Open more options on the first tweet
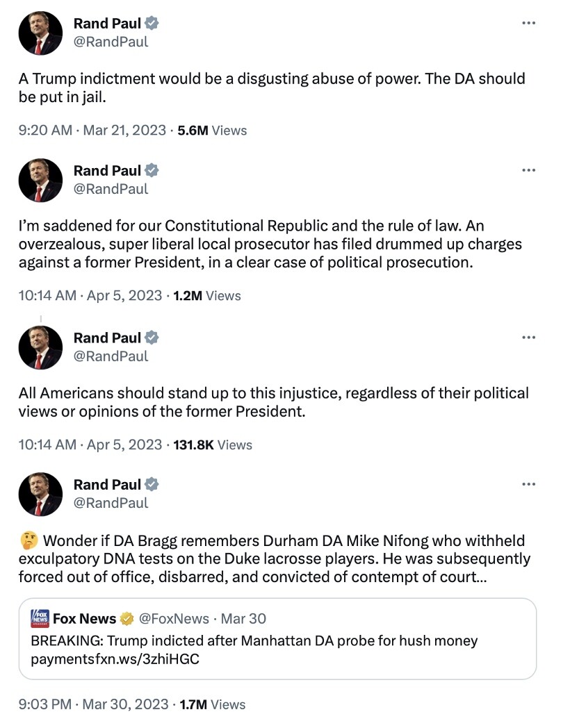 (x=529, y=23)
